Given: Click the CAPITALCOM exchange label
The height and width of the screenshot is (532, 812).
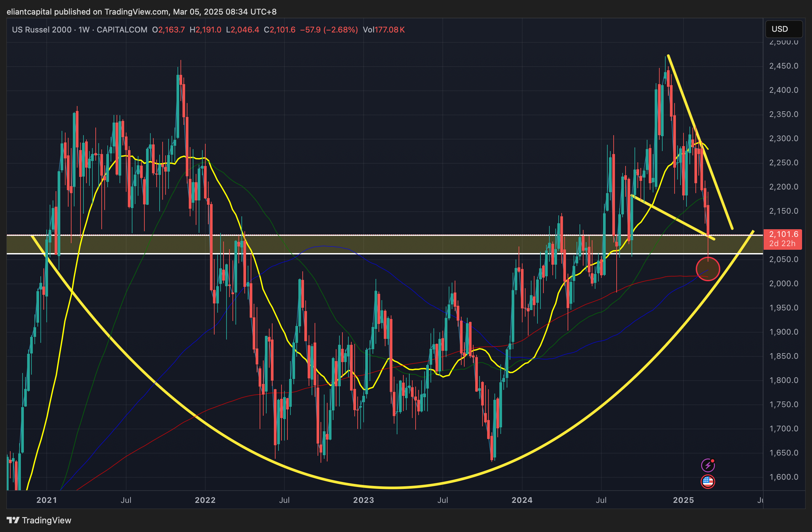Looking at the screenshot, I should 122,30.
